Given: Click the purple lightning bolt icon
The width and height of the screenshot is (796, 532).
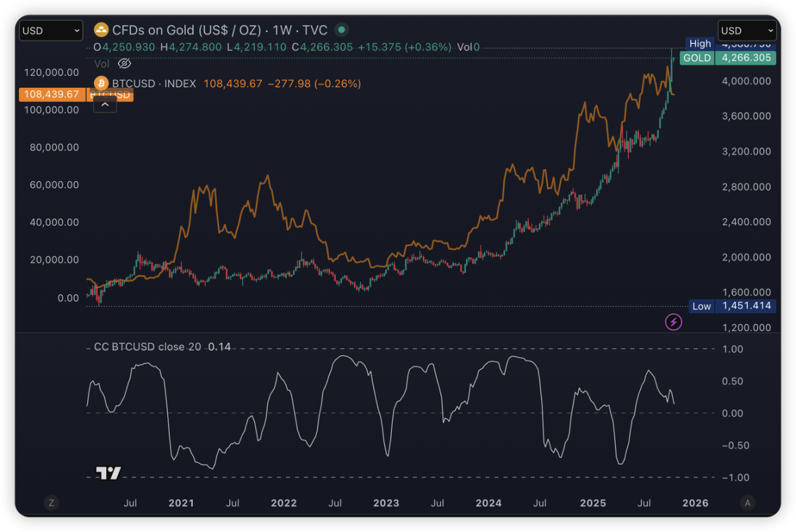Looking at the screenshot, I should (x=673, y=321).
